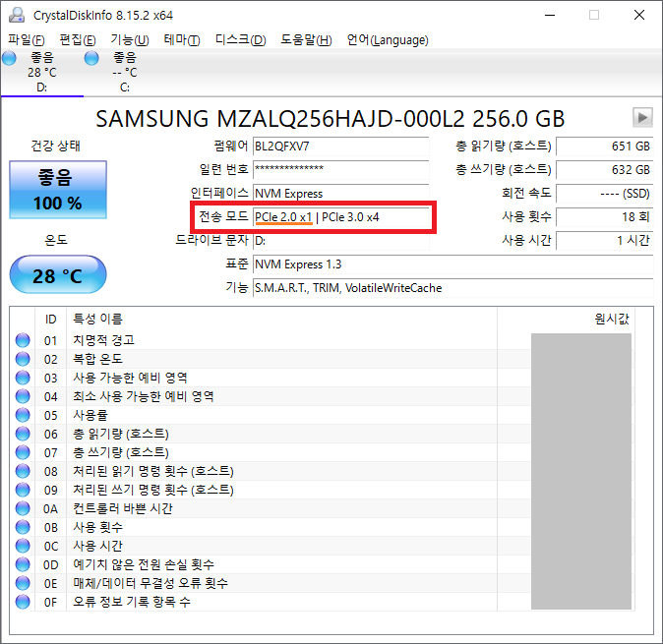Click status circle icon for row 01

tap(23, 340)
